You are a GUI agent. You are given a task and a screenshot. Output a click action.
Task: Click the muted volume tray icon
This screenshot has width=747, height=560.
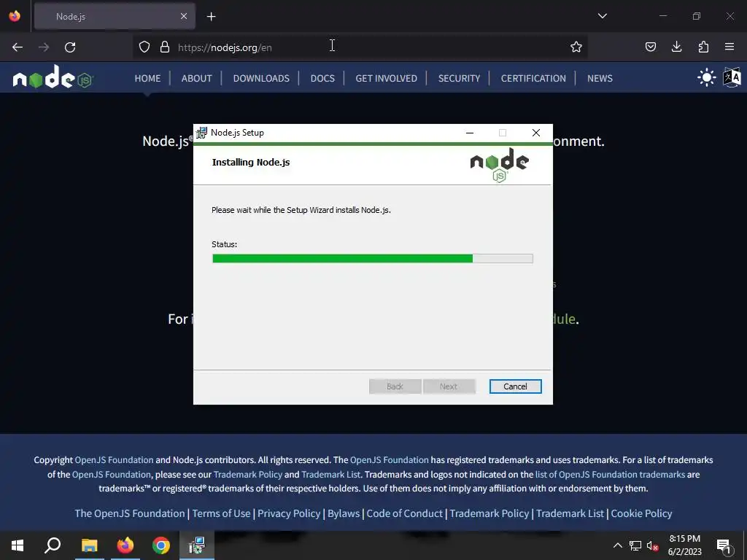(652, 545)
